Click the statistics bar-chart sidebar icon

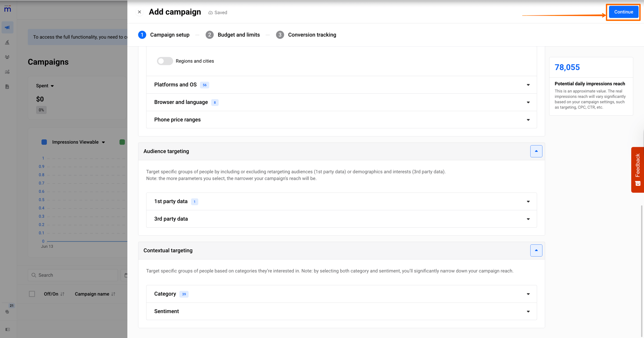(x=7, y=72)
